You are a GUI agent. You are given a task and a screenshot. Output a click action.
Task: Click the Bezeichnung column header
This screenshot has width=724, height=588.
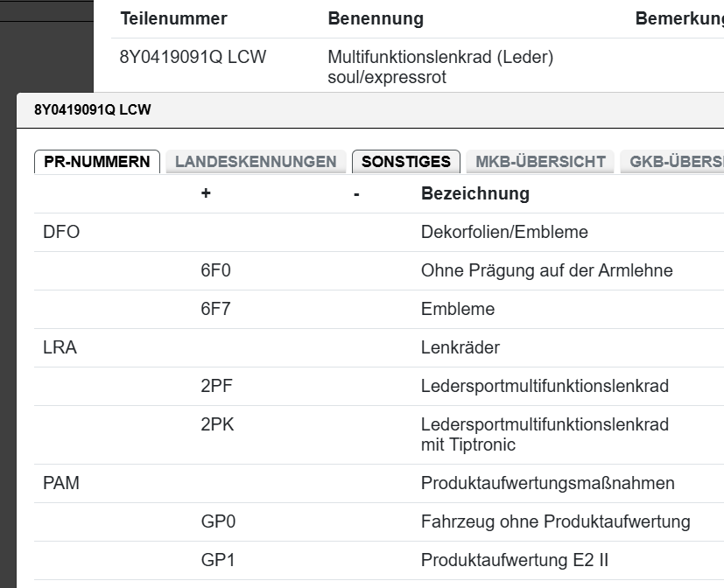tap(474, 193)
